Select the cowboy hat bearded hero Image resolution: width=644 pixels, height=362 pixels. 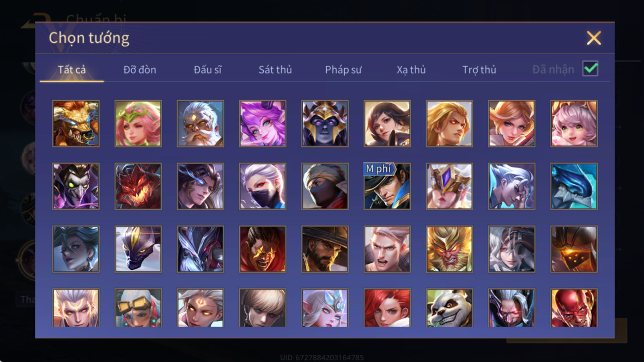coord(325,249)
